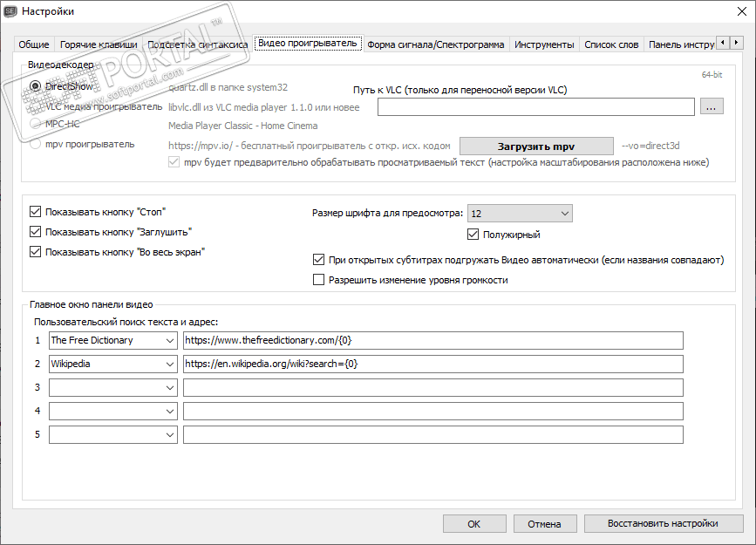Click URL field for row 3

[x=433, y=388]
